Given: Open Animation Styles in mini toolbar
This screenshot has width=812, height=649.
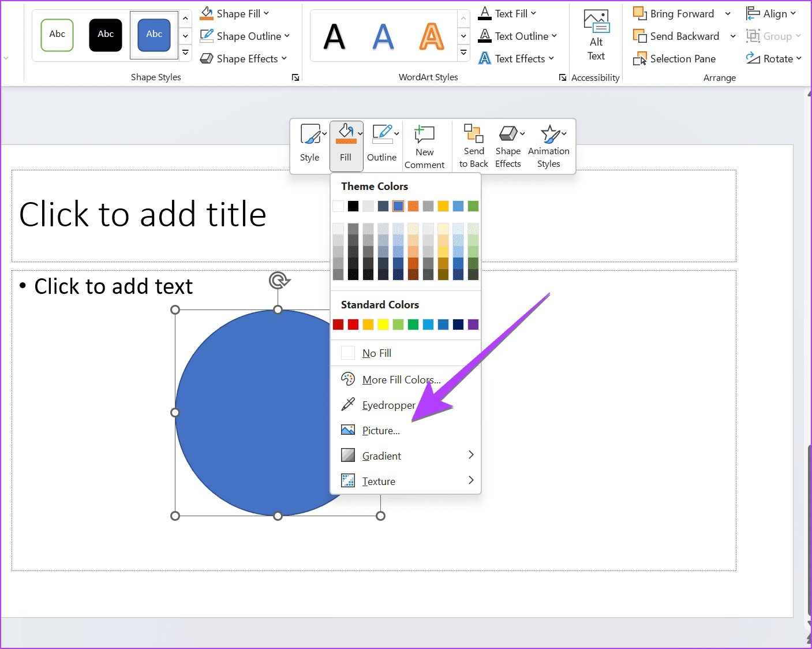Looking at the screenshot, I should click(x=548, y=147).
